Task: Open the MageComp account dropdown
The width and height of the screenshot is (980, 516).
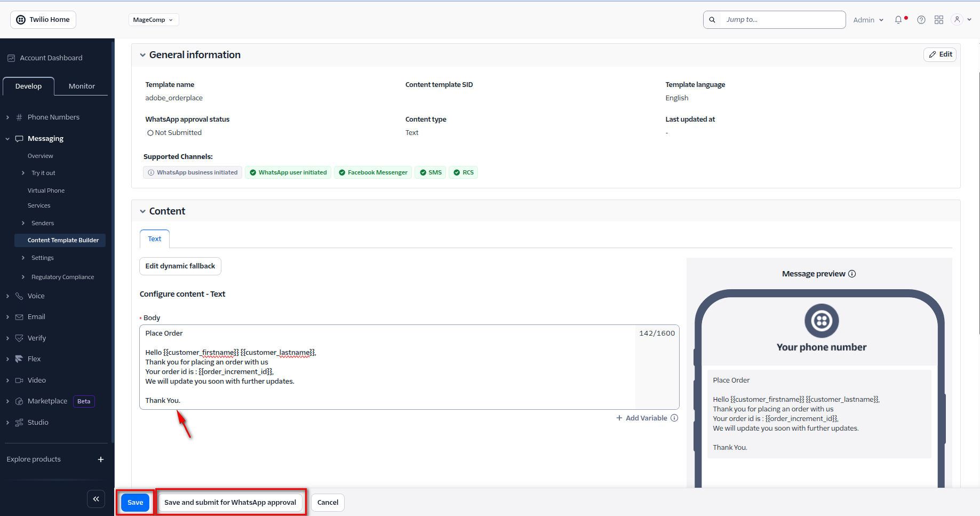Action: click(x=153, y=20)
